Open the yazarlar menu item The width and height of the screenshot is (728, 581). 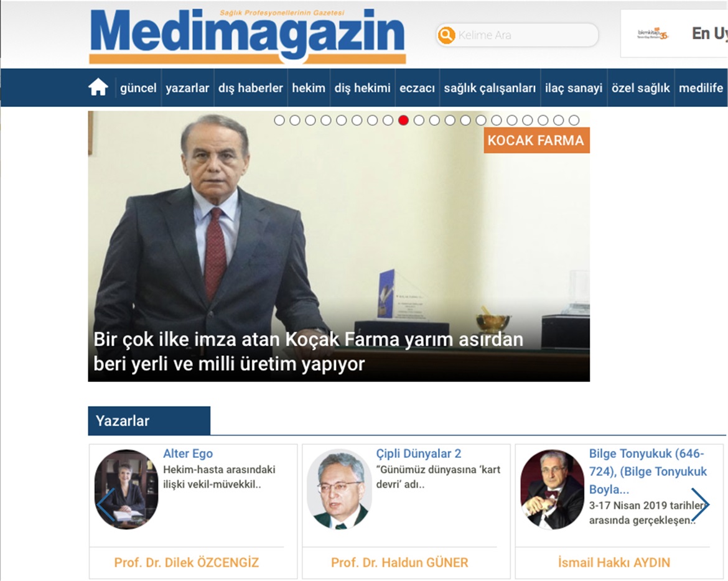187,88
